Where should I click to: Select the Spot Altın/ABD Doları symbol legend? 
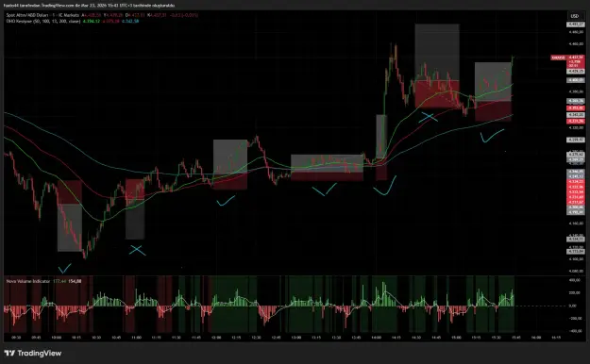pyautogui.click(x=42, y=15)
